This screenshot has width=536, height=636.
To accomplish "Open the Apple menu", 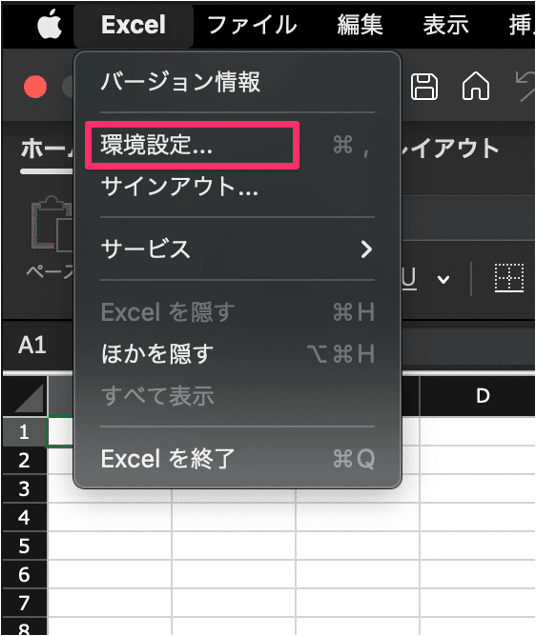I will (x=50, y=25).
